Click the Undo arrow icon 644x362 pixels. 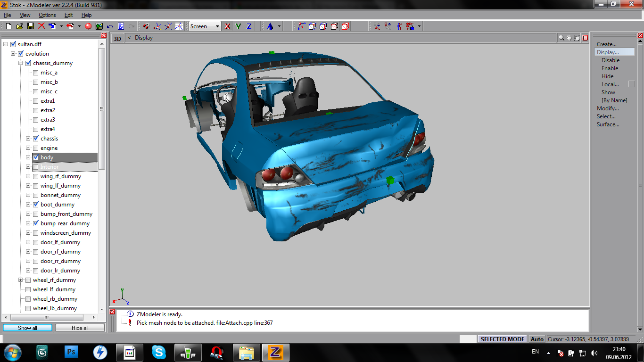tap(110, 26)
